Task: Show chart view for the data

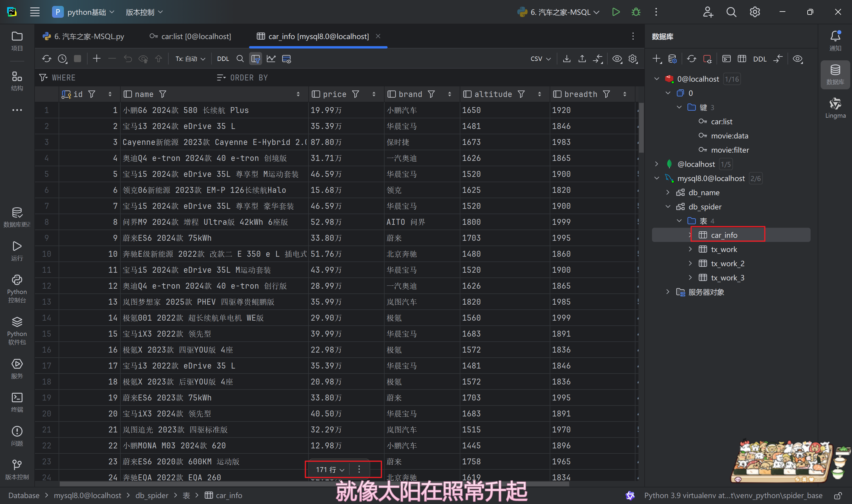Action: pos(271,59)
